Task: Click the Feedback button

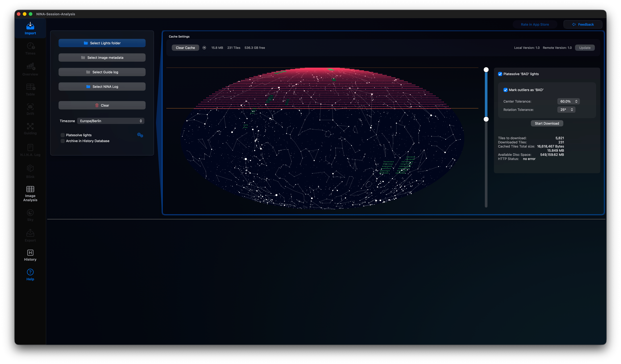Action: click(x=583, y=24)
